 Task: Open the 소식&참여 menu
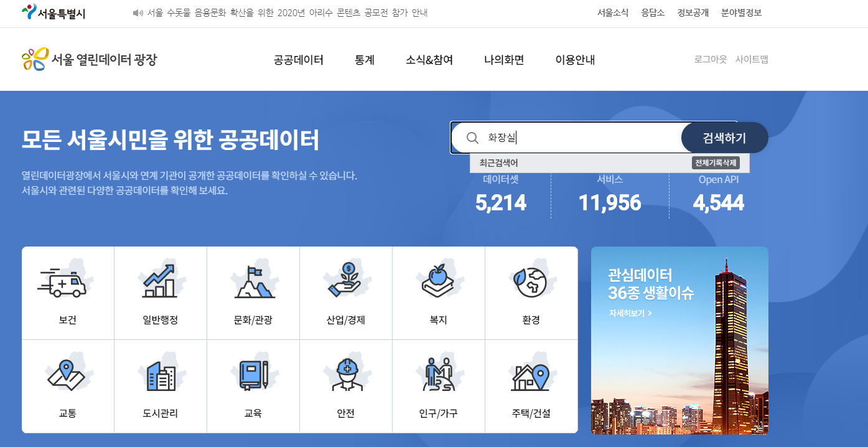point(429,60)
